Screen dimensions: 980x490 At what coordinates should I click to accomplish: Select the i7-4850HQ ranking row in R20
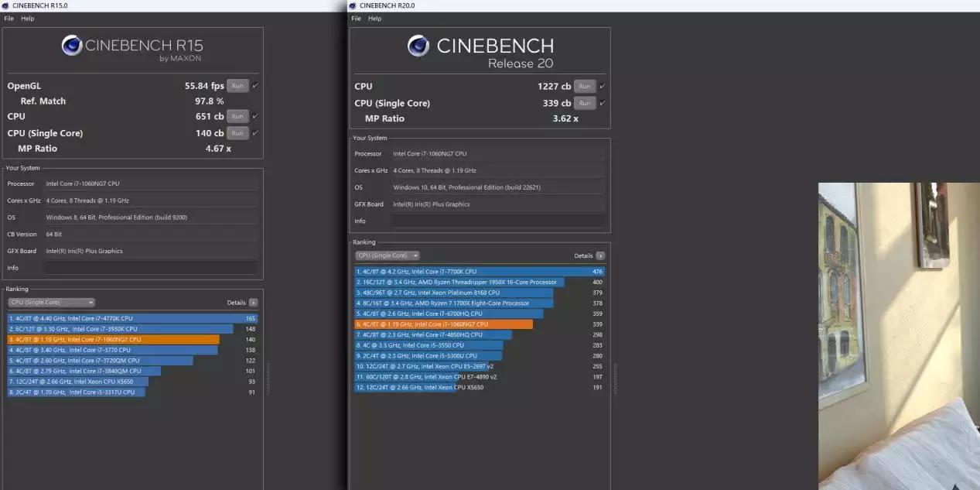480,334
